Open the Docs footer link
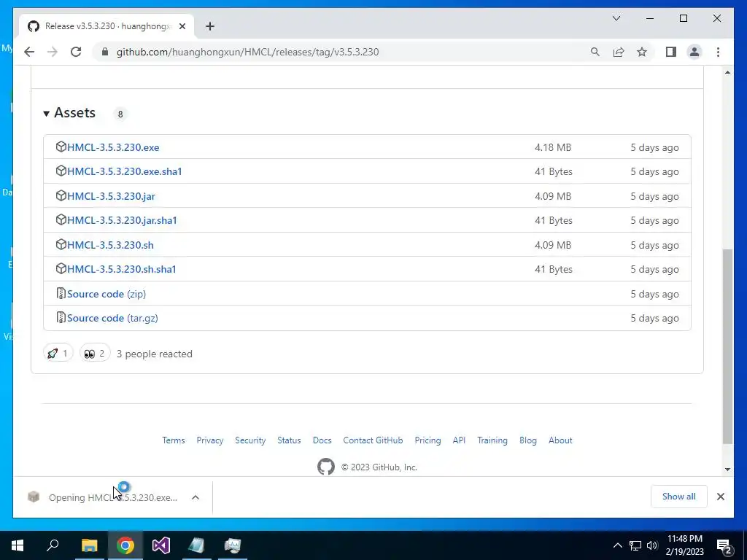 [322, 440]
